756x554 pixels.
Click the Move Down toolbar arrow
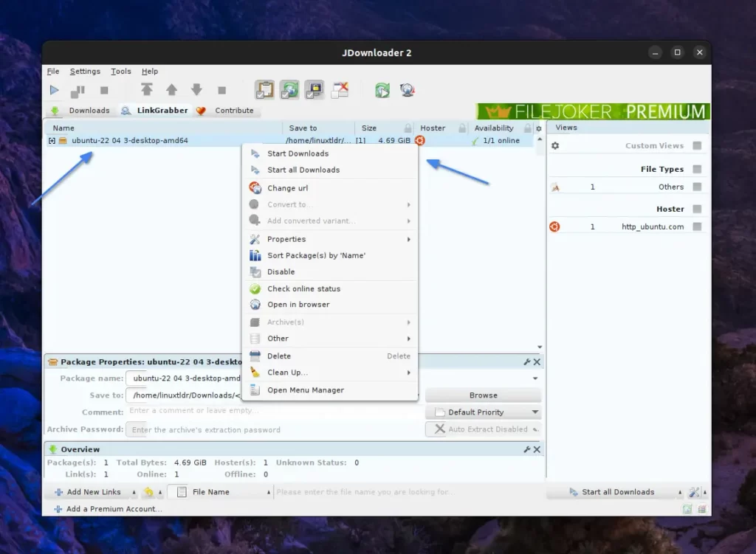pos(196,89)
